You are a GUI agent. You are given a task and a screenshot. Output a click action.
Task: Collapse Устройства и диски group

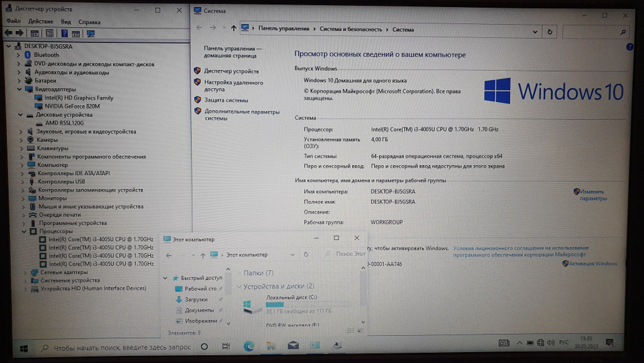click(239, 286)
